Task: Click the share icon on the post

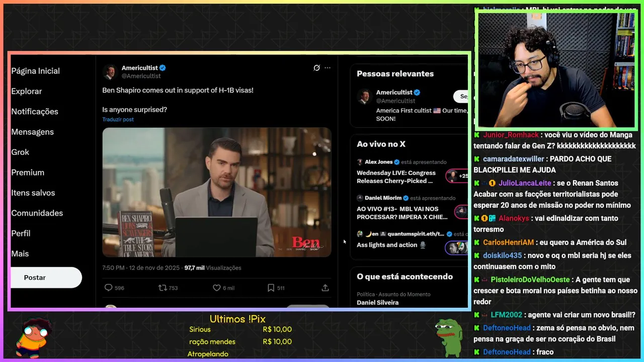Action: click(x=325, y=288)
